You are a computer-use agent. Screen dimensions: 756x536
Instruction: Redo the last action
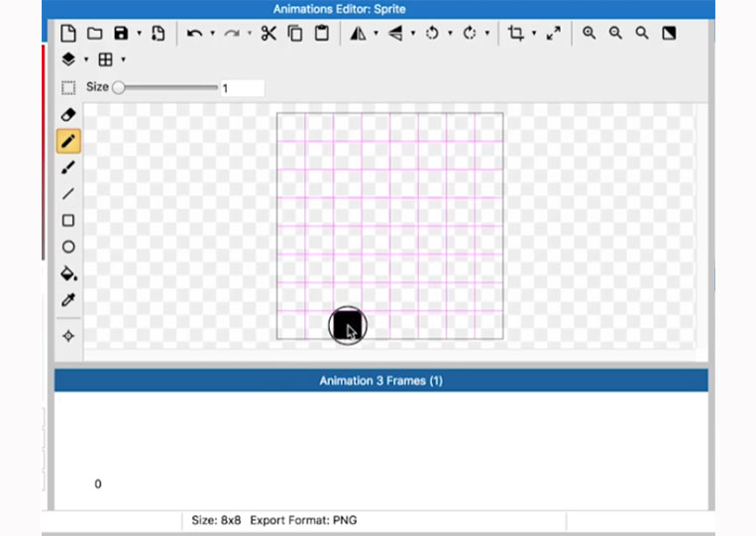coord(232,34)
